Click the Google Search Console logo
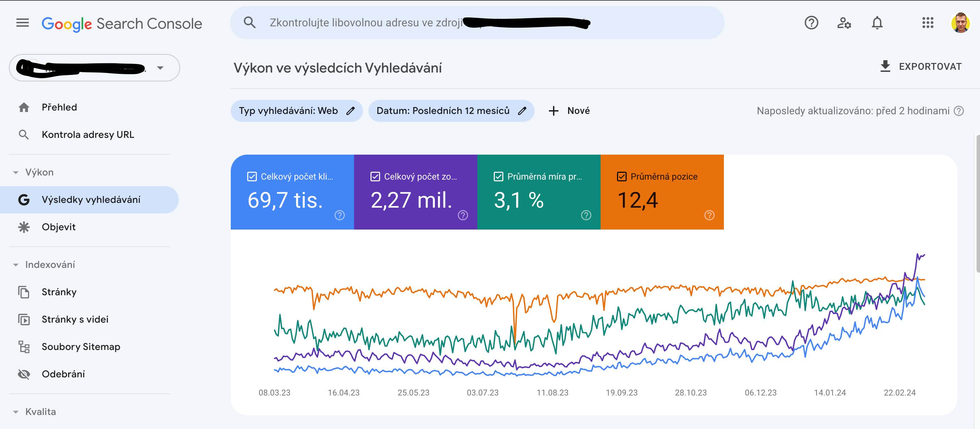 click(122, 24)
